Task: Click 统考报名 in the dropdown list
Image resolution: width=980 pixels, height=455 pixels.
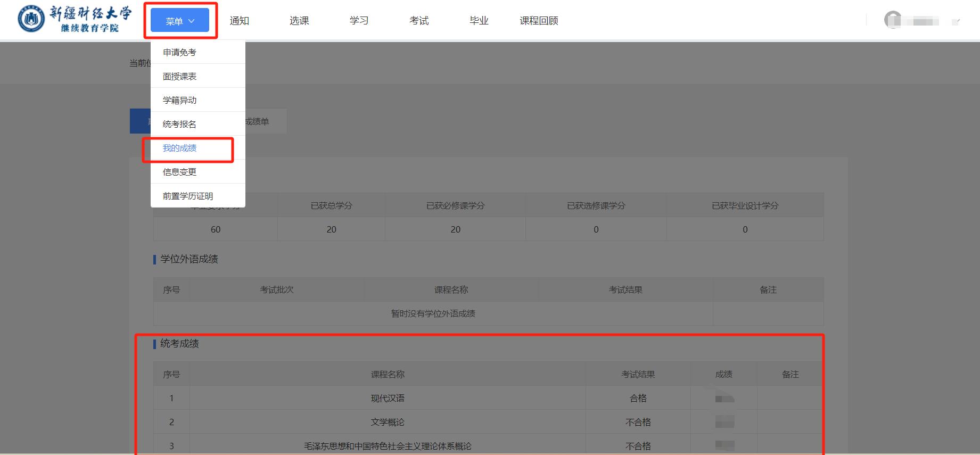Action: [179, 124]
